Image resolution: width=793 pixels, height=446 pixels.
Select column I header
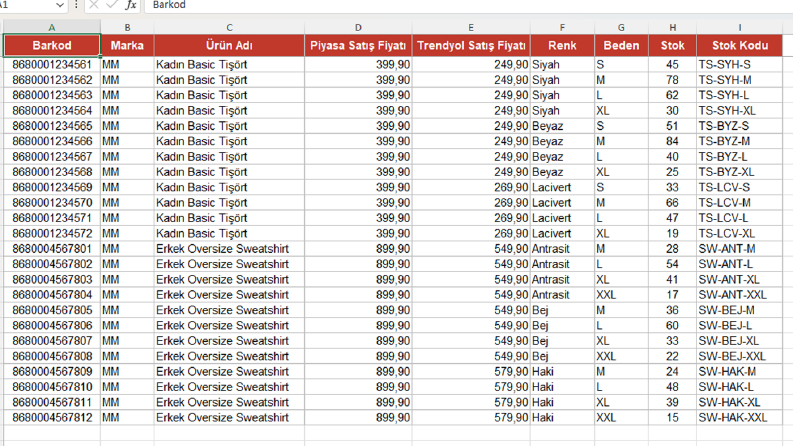click(x=739, y=27)
